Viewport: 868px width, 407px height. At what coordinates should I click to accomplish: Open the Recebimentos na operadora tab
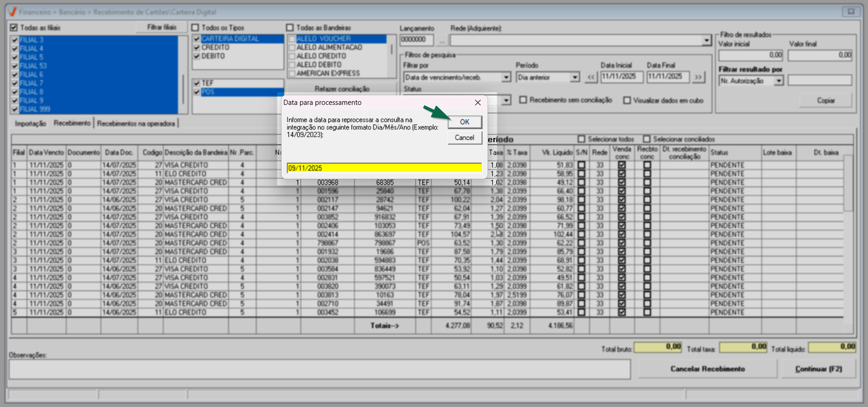click(x=136, y=123)
